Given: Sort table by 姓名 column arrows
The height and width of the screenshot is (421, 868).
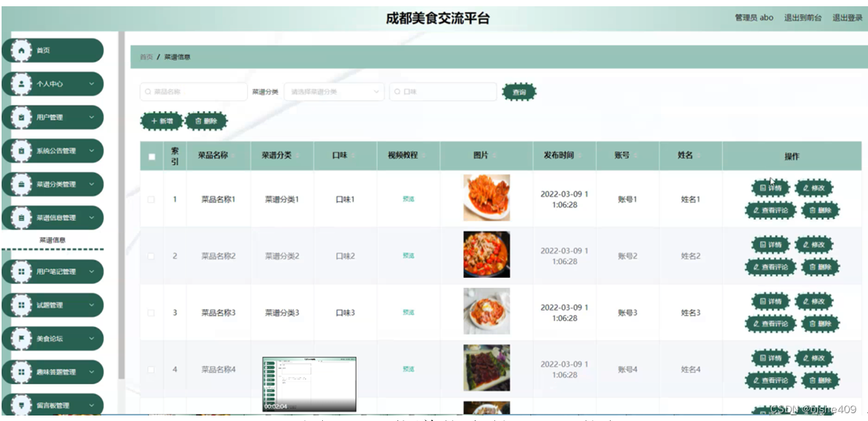Looking at the screenshot, I should [698, 157].
